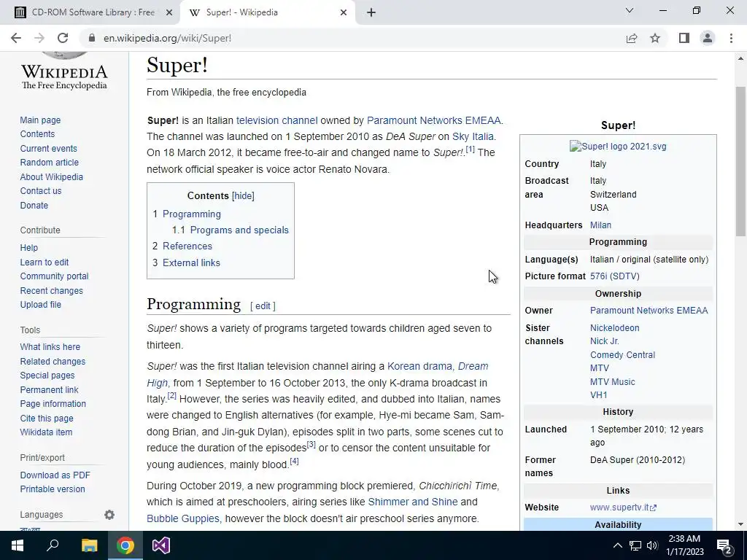Open a new browser tab
This screenshot has width=747, height=560.
coord(371,13)
